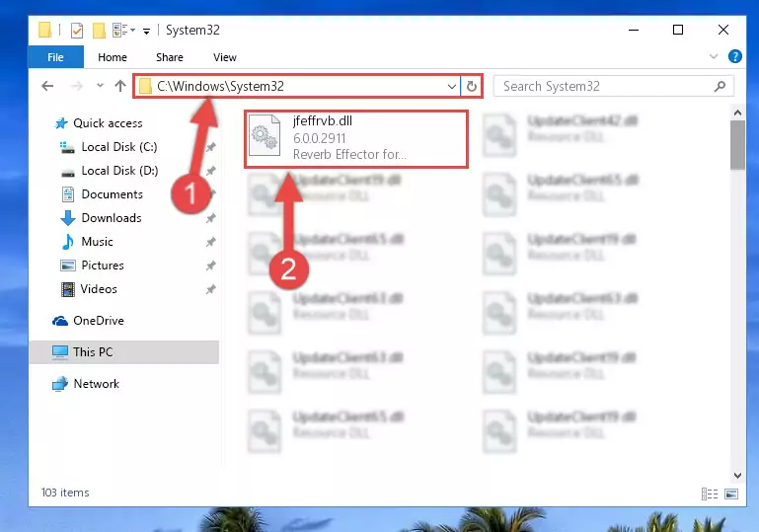Click the pin icon beside Local Disk (C:)
759x532 pixels.
[x=210, y=147]
